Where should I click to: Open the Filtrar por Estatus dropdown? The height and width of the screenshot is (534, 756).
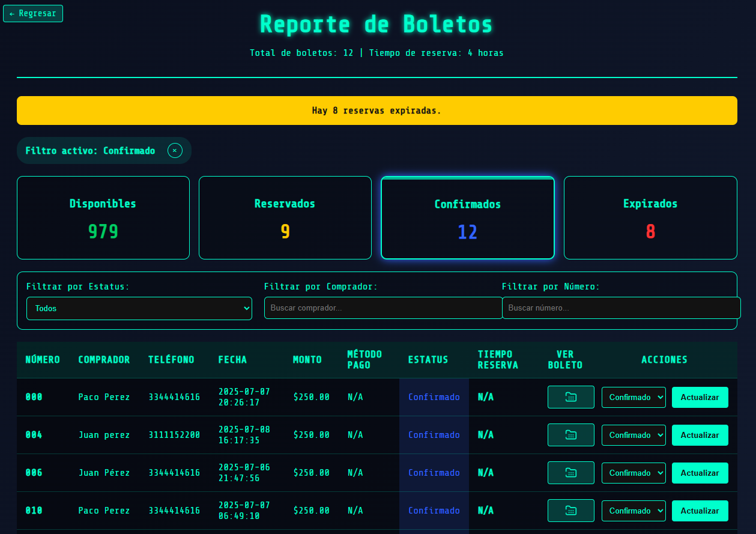139,308
